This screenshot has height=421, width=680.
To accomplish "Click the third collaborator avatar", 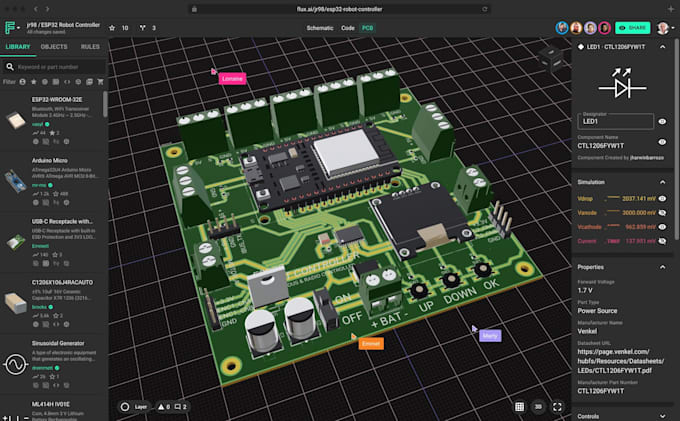I will coord(590,28).
